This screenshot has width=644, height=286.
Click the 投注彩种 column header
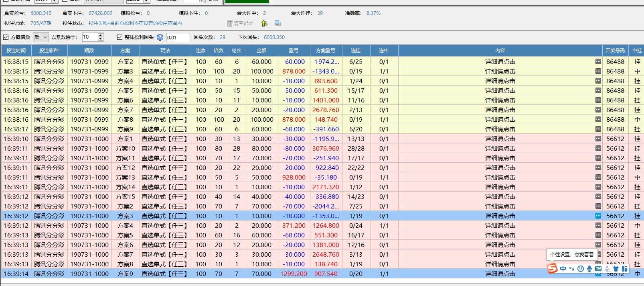tap(49, 51)
